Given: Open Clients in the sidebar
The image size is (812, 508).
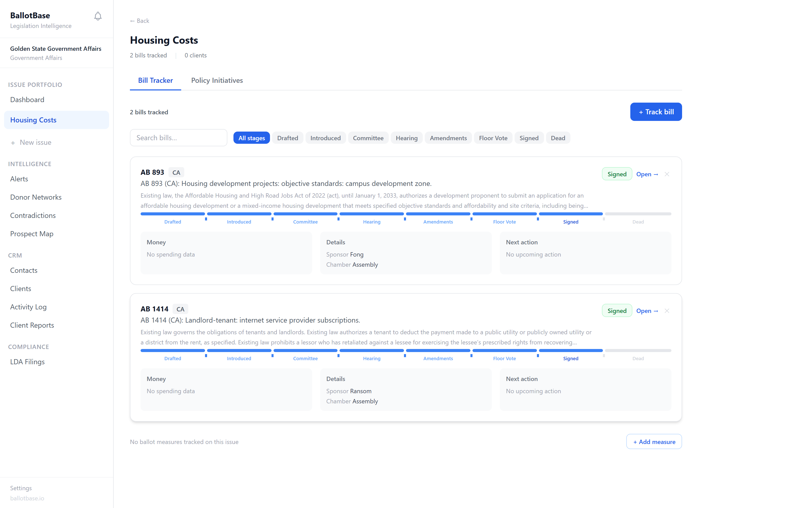Looking at the screenshot, I should pos(56,289).
